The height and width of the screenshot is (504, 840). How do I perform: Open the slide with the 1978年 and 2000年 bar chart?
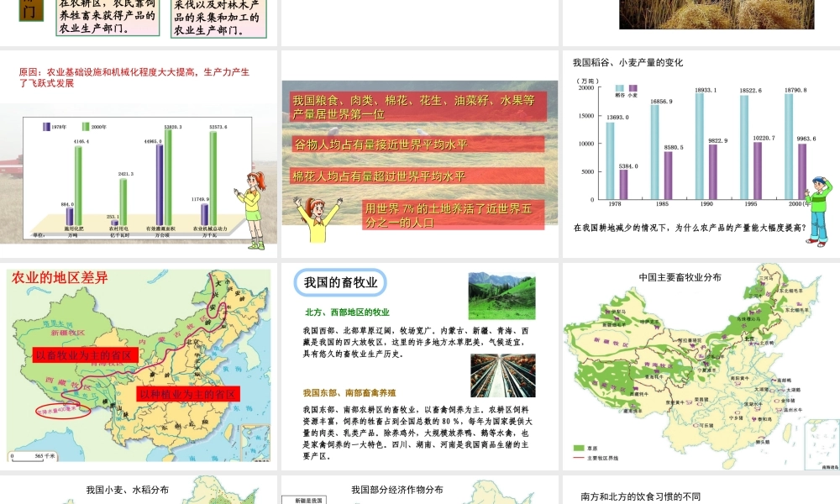(139, 155)
